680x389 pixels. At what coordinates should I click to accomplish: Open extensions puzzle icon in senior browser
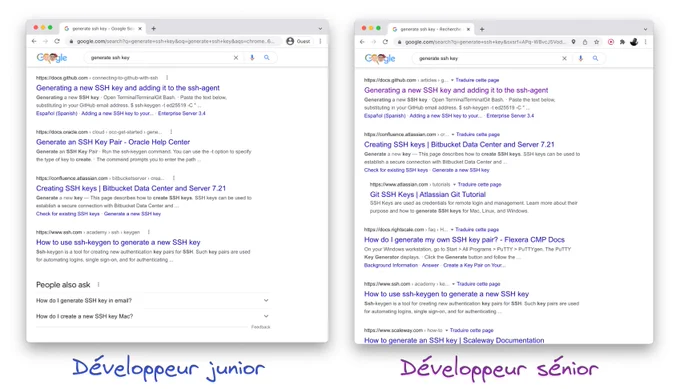click(x=622, y=42)
